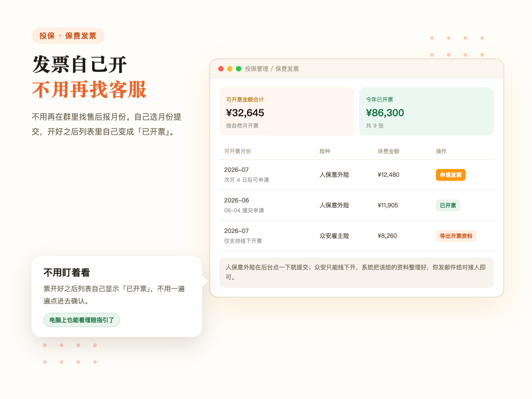The width and height of the screenshot is (532, 399).
Task: Click the orange headline 不用再找客服
Action: click(89, 90)
